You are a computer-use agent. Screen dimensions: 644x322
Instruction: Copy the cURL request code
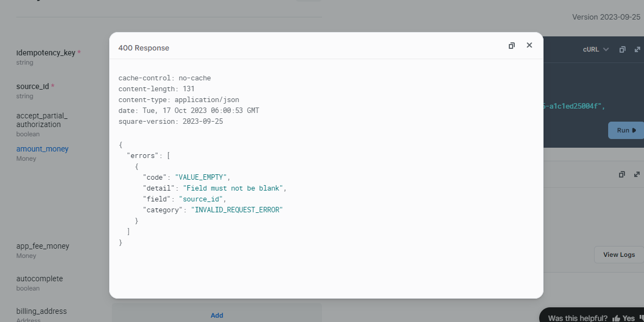(x=622, y=49)
